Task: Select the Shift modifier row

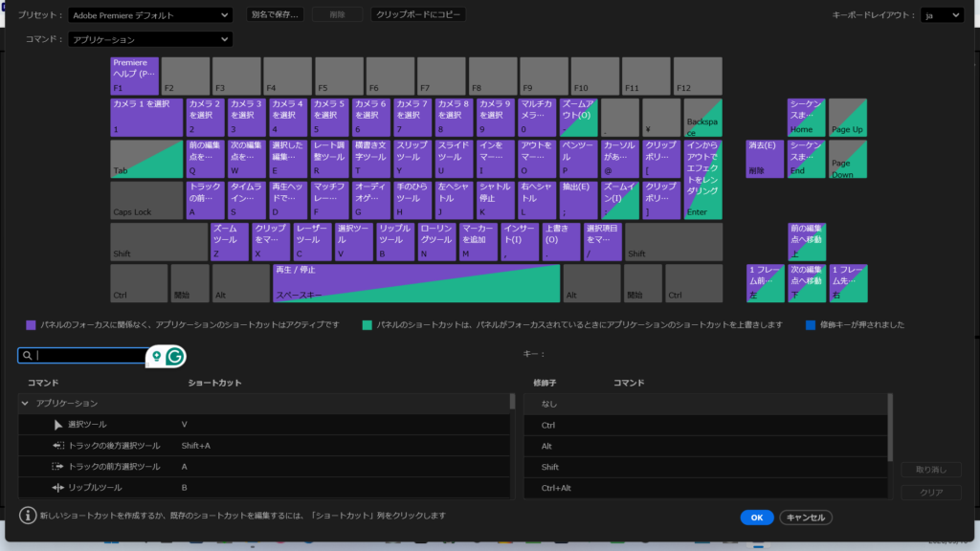Action: 706,467
